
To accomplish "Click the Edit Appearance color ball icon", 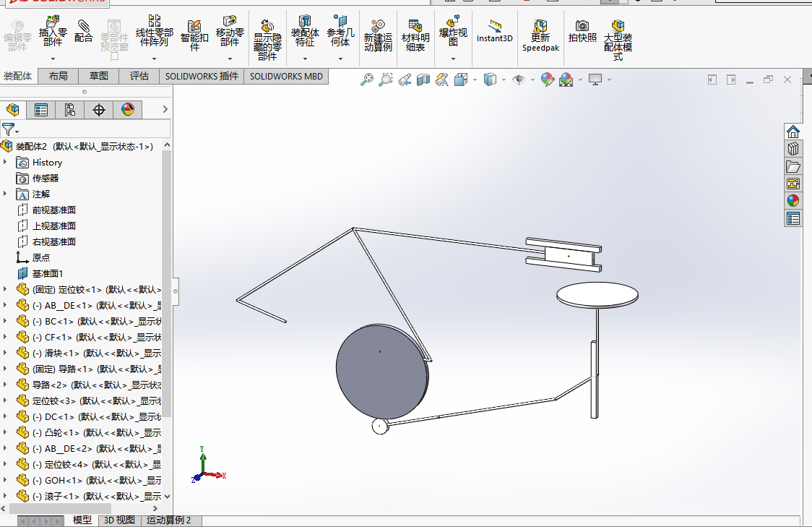I will point(548,80).
